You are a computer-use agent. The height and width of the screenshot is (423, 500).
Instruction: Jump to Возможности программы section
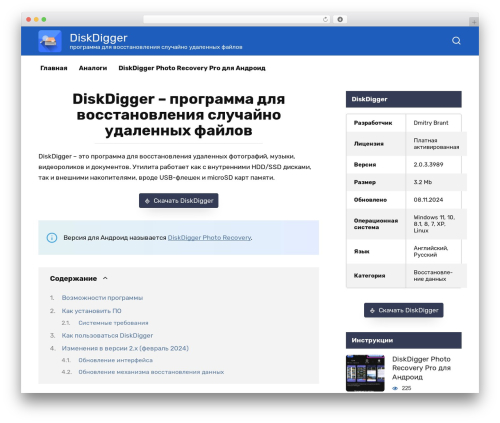point(102,298)
